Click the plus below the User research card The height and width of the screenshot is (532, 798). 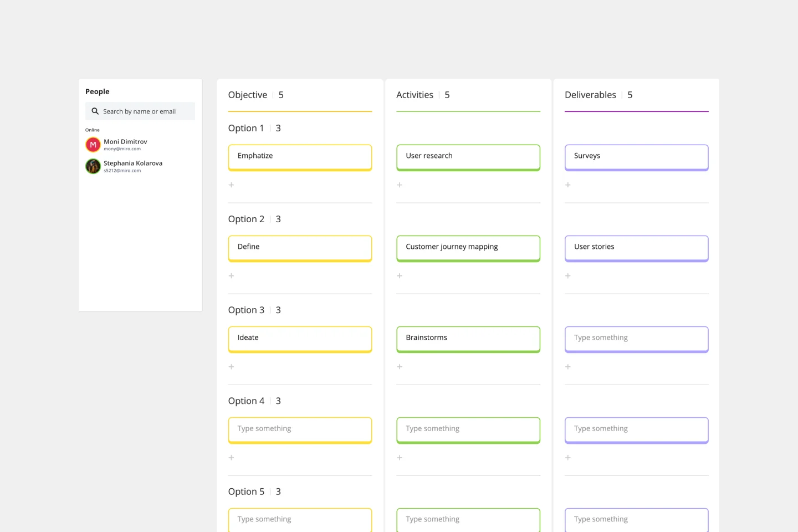[400, 185]
